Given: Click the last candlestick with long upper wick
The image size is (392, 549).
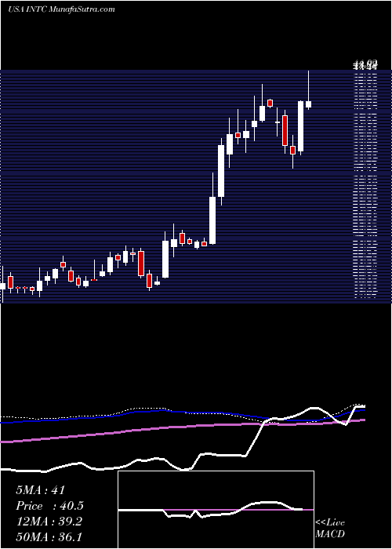Looking at the screenshot, I should click(x=308, y=90).
